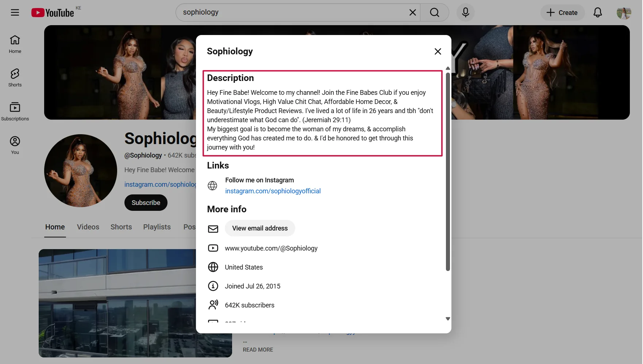
Task: Click the magnifier search button
Action: pyautogui.click(x=435, y=12)
